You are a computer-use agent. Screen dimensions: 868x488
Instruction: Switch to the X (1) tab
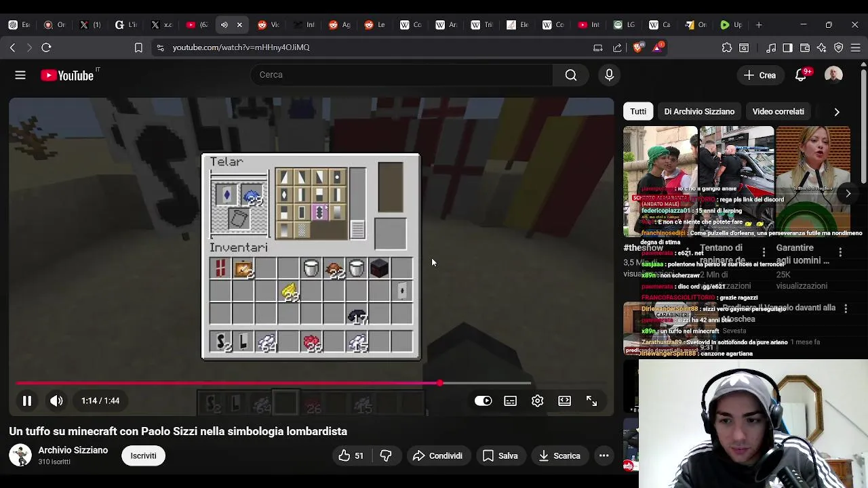pos(90,25)
